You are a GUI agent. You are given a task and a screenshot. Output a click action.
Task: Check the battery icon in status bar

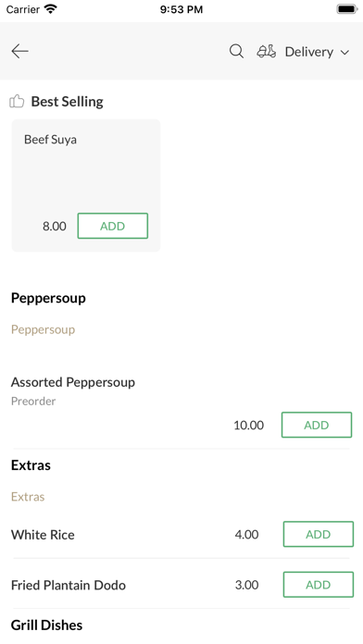pos(347,9)
